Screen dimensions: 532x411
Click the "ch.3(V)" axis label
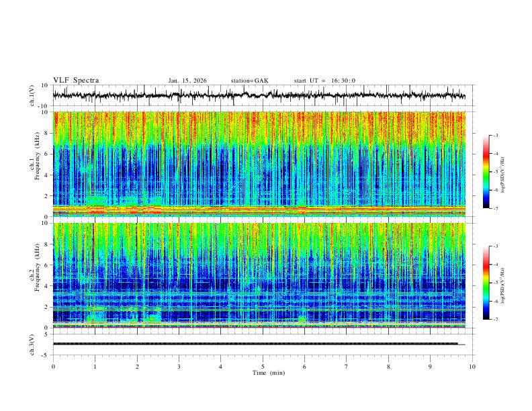coord(32,345)
